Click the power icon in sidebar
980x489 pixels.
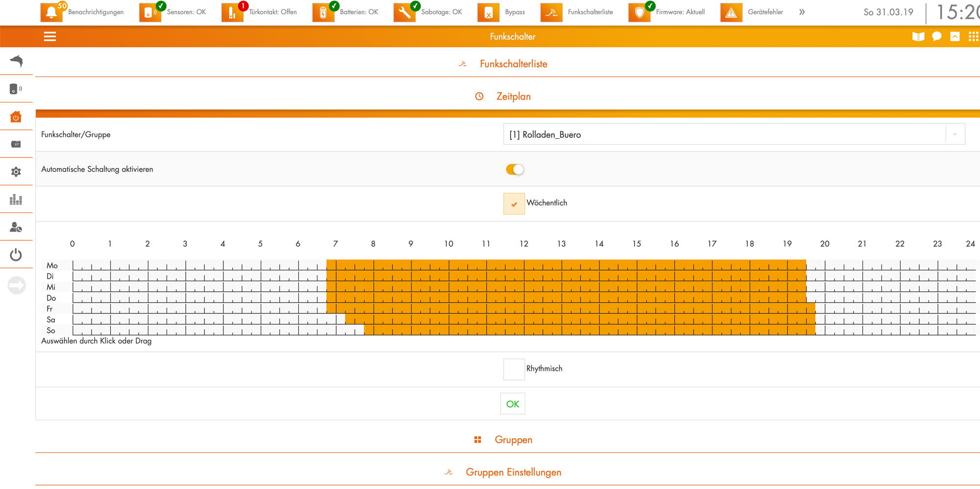(16, 255)
